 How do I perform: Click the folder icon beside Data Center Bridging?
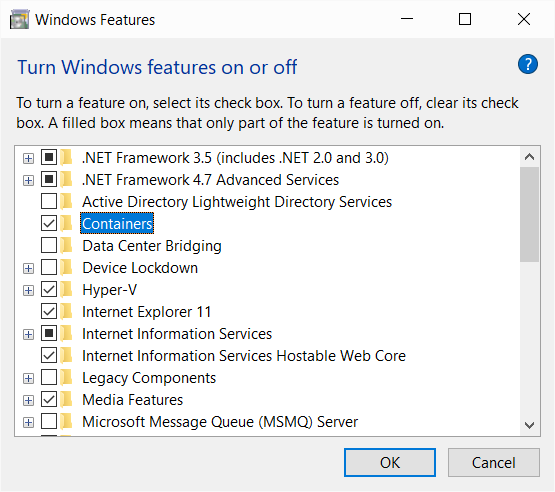(x=66, y=245)
